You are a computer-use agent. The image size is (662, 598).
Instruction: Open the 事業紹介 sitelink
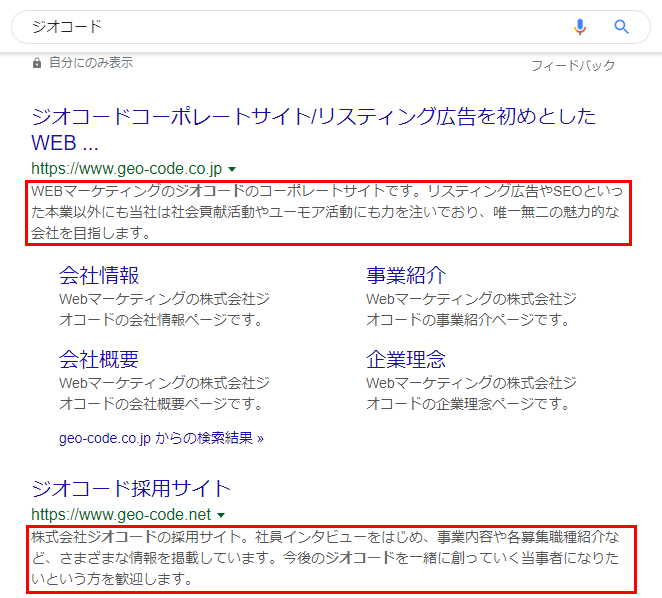(406, 275)
